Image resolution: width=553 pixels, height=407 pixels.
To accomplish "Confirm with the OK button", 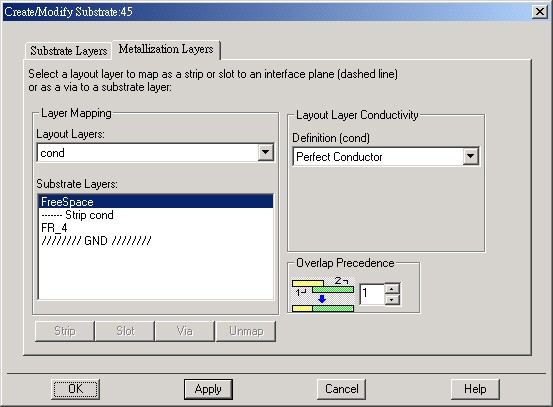I will tap(75, 389).
